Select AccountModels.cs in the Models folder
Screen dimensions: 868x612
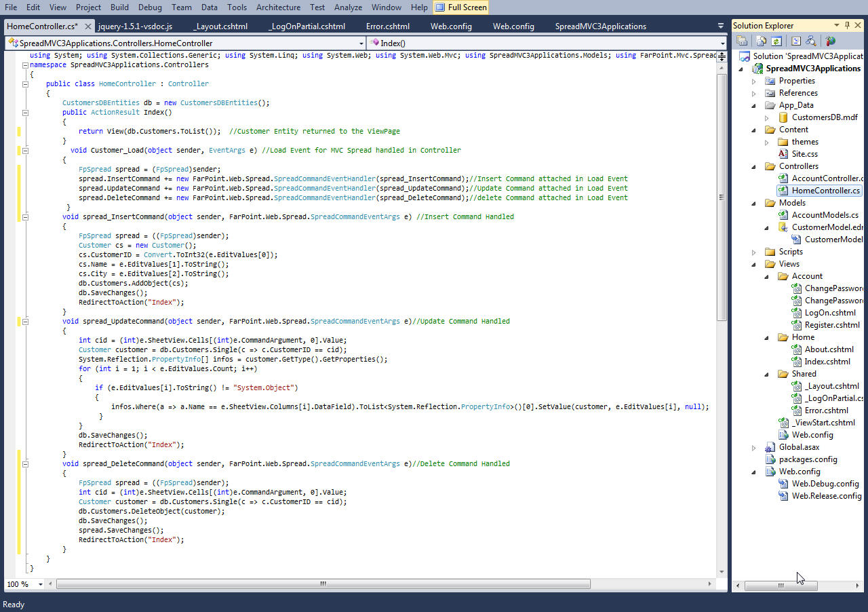825,215
